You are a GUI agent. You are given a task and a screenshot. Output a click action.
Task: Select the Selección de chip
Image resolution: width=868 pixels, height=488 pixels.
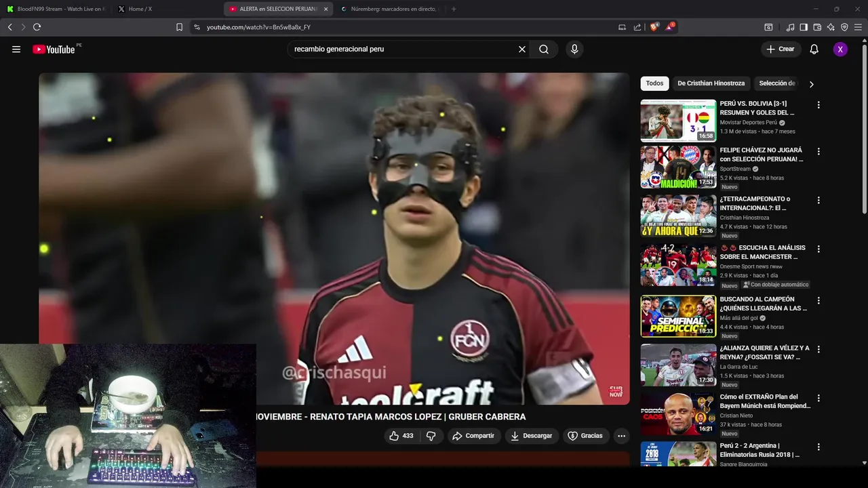point(777,83)
